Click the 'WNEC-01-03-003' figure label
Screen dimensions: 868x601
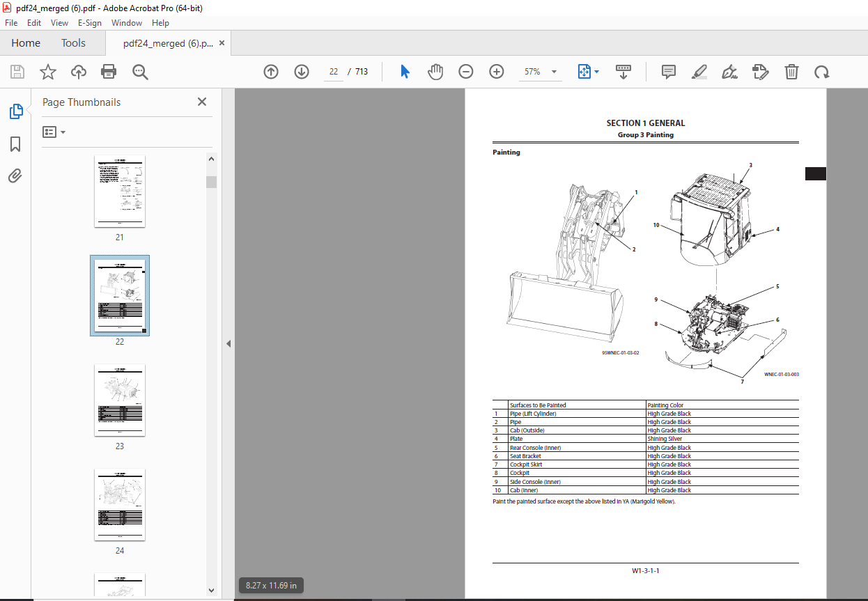coord(781,375)
